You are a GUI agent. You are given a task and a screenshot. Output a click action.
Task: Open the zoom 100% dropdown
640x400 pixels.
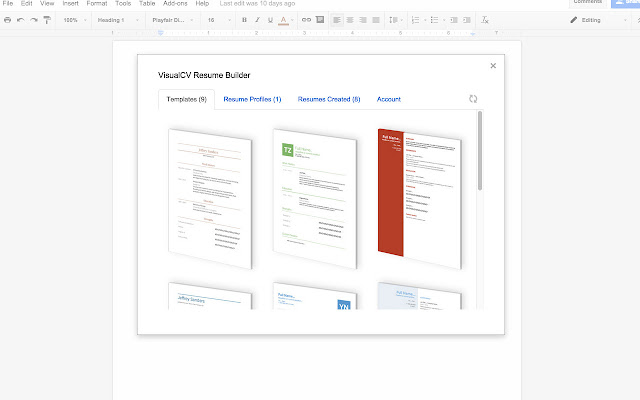coord(75,20)
